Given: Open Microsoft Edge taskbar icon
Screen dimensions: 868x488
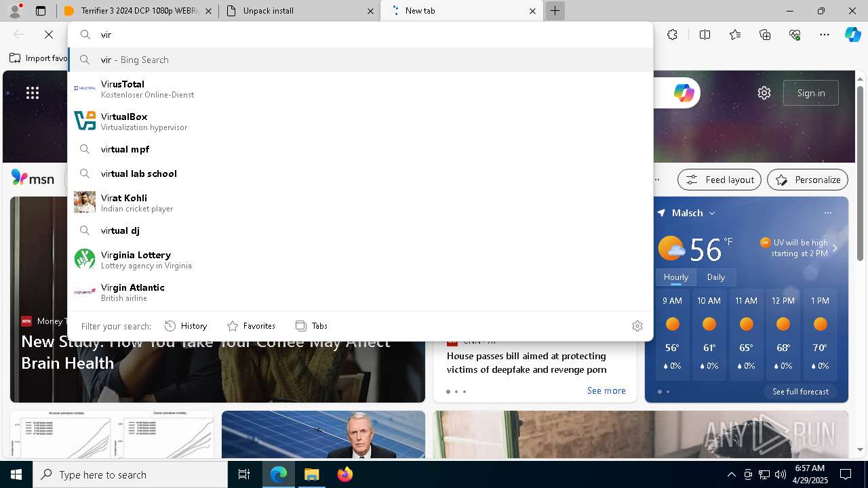Looking at the screenshot, I should (279, 474).
